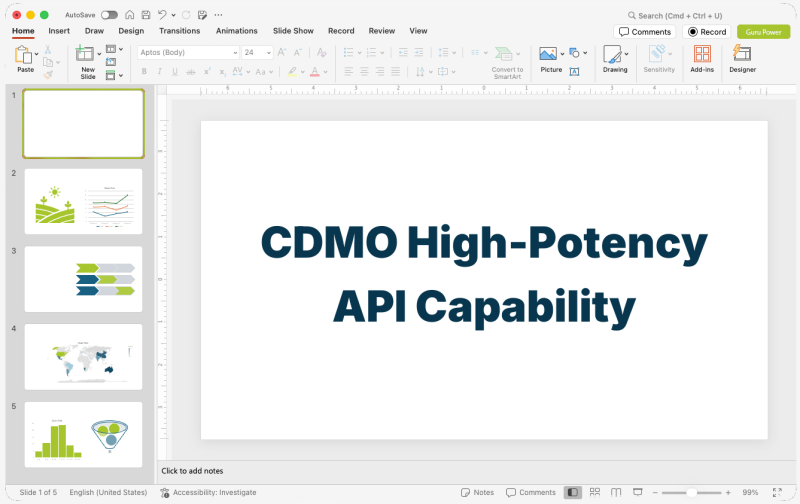This screenshot has height=504, width=800.
Task: Switch to the Animations tab
Action: pyautogui.click(x=237, y=31)
